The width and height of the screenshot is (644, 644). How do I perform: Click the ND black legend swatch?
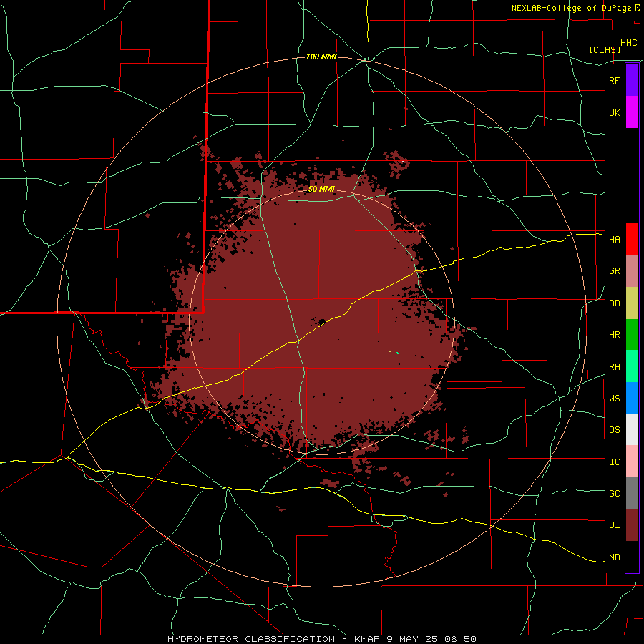tap(632, 557)
